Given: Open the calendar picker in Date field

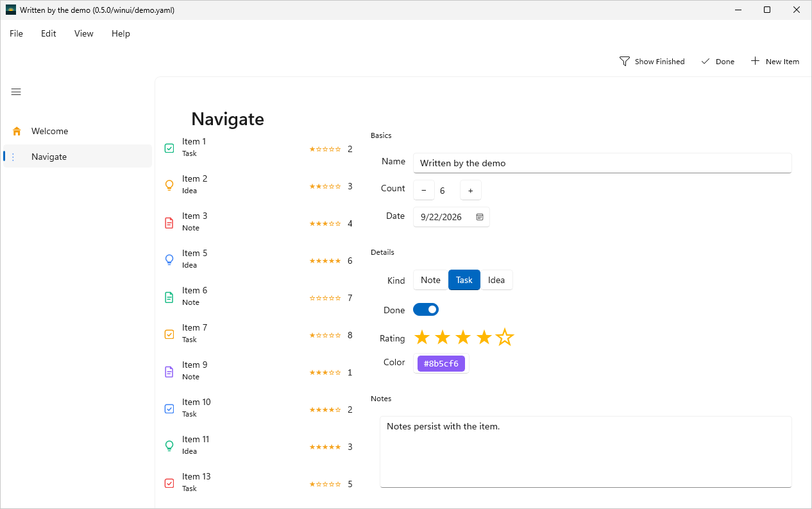Looking at the screenshot, I should (x=480, y=217).
